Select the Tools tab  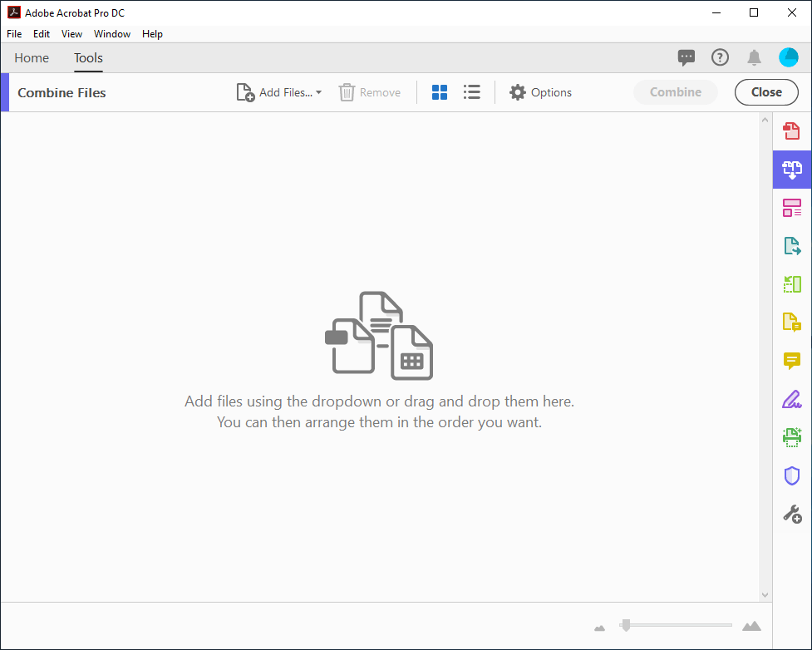click(88, 58)
